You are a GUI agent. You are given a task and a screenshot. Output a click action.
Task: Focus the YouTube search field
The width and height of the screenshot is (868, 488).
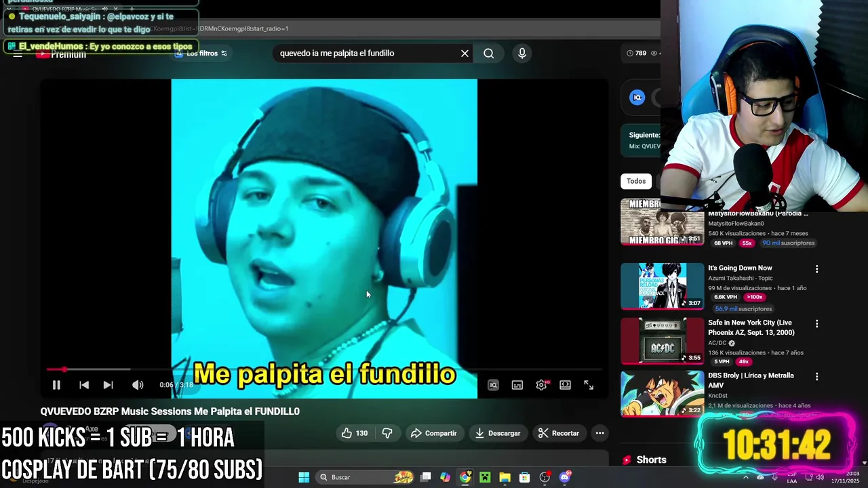[x=366, y=53]
